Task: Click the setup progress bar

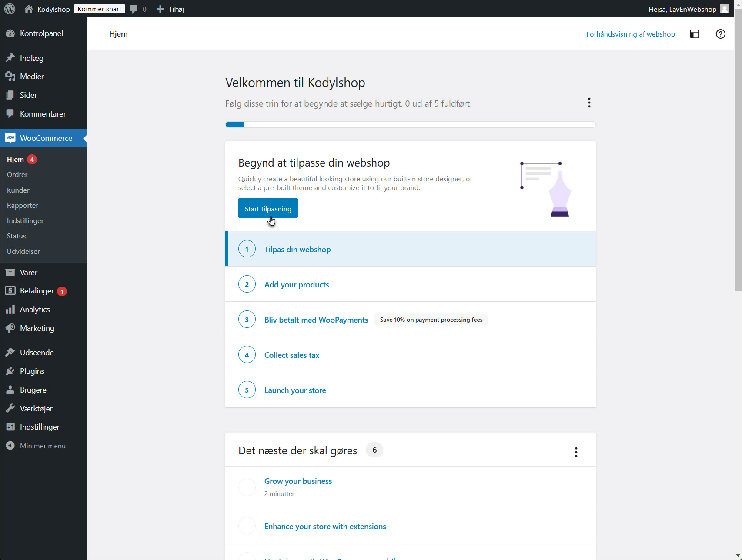Action: coord(410,125)
